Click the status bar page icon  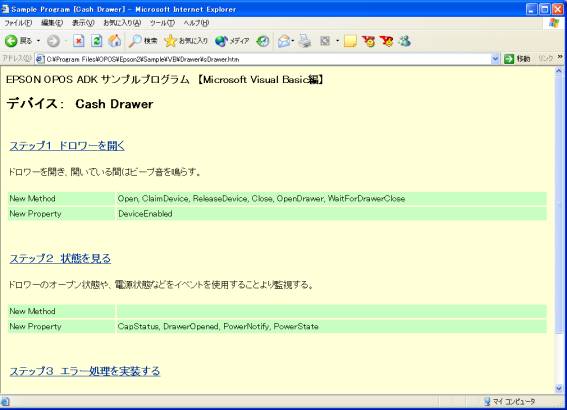tap(5, 402)
